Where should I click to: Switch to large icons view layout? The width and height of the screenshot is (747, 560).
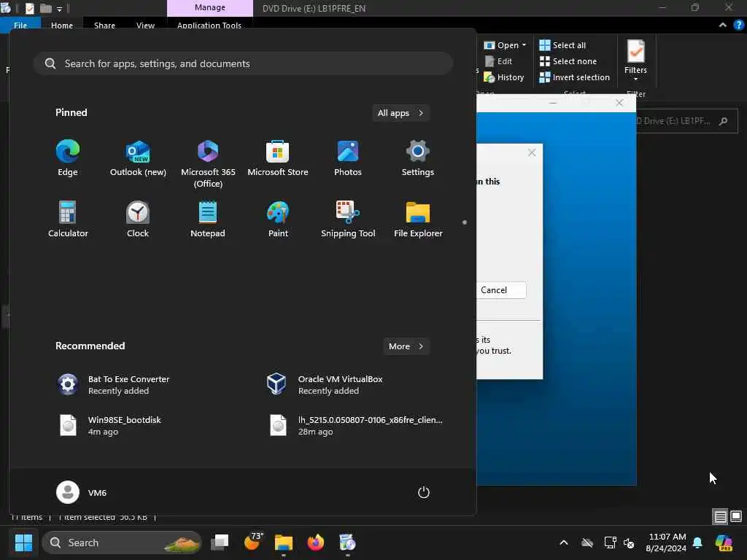[x=735, y=516]
